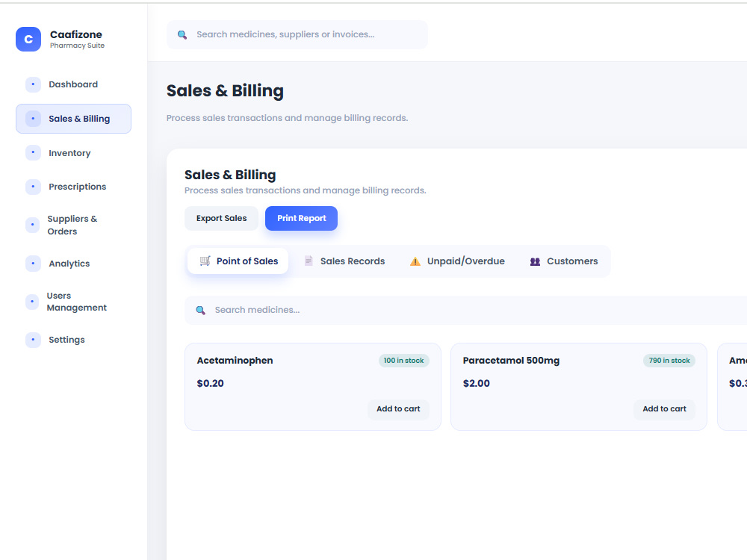This screenshot has height=560, width=747.
Task: Open Suppliers & Orders section
Action: pyautogui.click(x=73, y=225)
